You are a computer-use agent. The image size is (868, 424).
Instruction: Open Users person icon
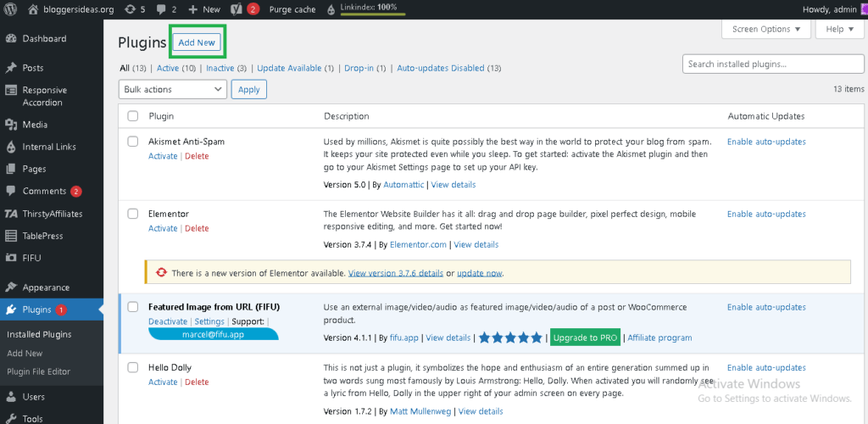(10, 397)
